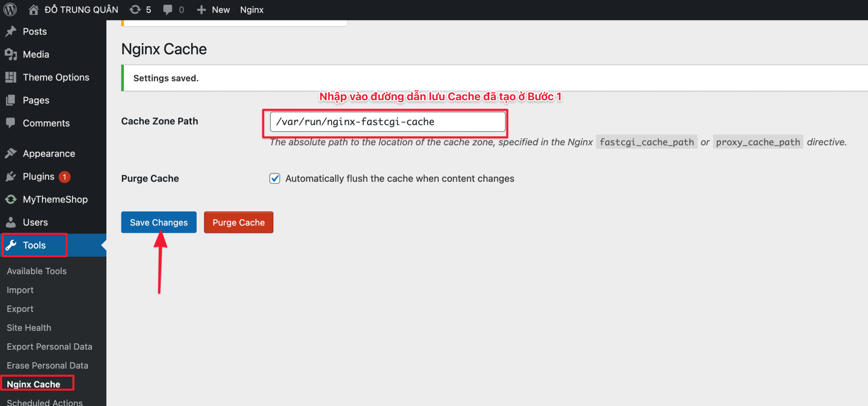Click the WordPress logo in the admin bar
Viewport: 868px width, 406px height.
[10, 10]
